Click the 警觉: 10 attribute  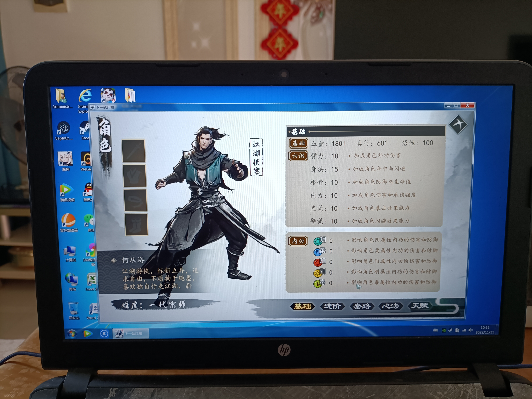click(x=324, y=221)
